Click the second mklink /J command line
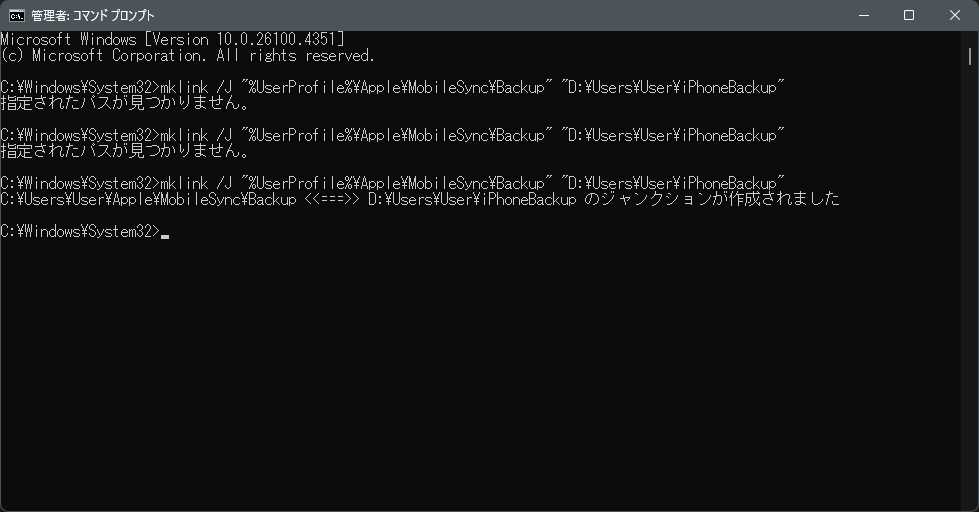Viewport: 979px width, 512px height. 392,135
